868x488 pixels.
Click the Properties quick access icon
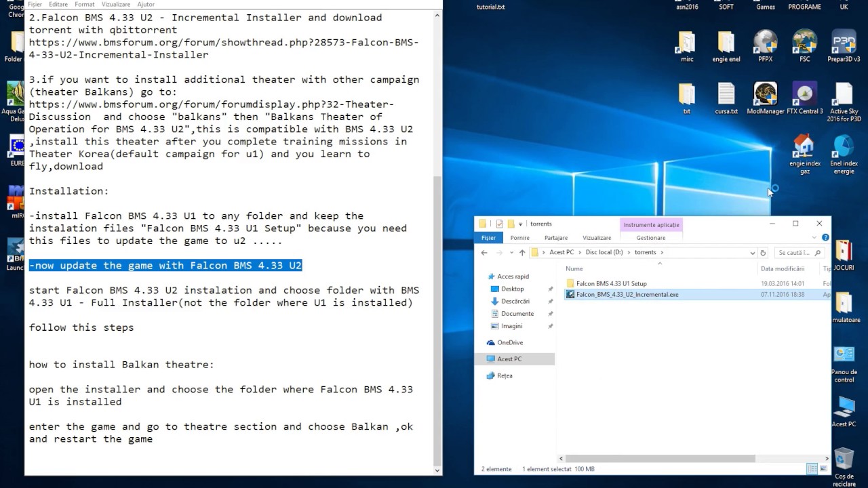[x=499, y=224]
